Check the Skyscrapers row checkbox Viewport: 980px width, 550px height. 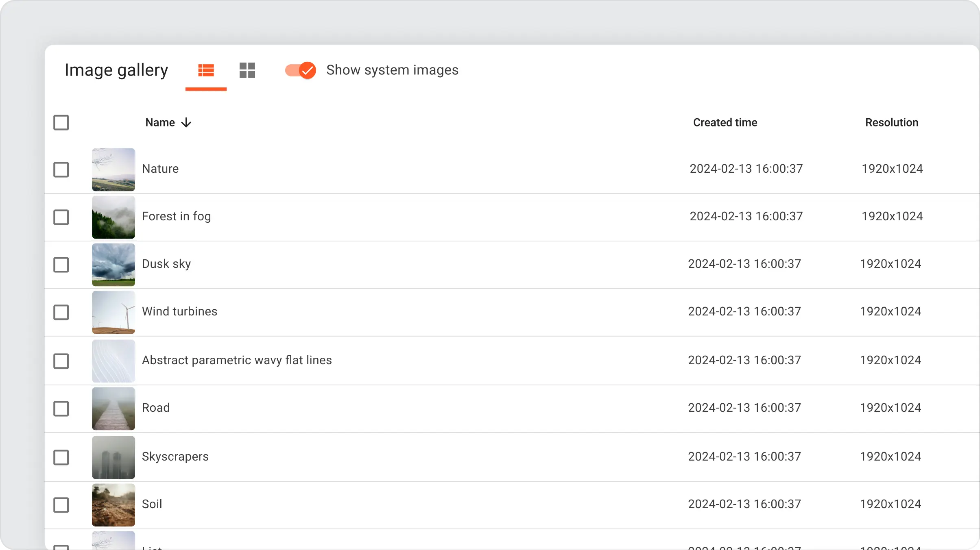point(61,457)
